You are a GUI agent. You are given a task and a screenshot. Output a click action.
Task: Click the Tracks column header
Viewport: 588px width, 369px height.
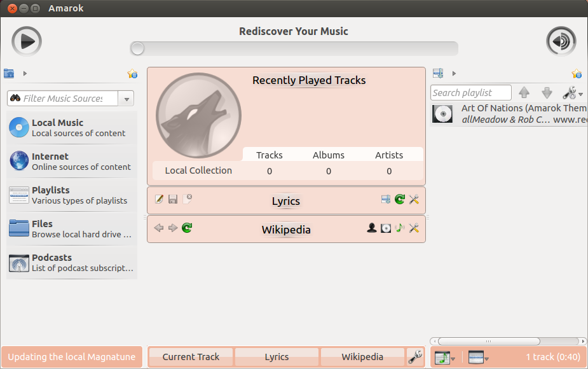click(270, 155)
